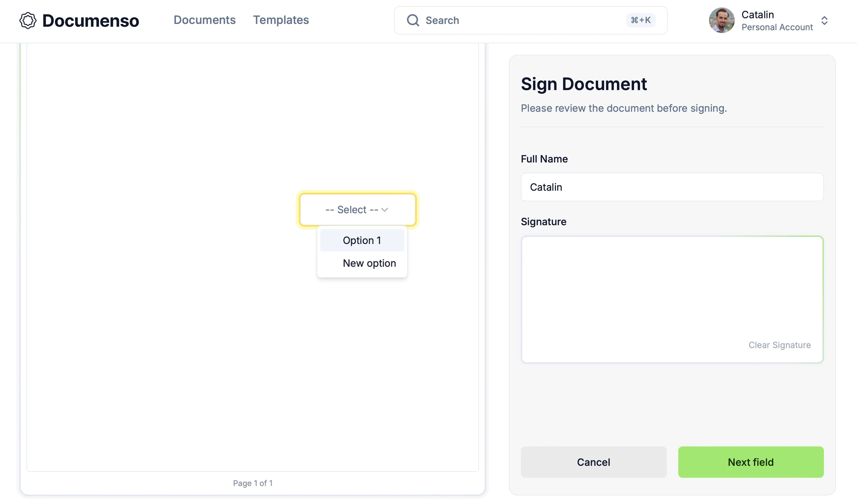This screenshot has height=504, width=857.
Task: Focus the Full Name input field
Action: pos(672,187)
